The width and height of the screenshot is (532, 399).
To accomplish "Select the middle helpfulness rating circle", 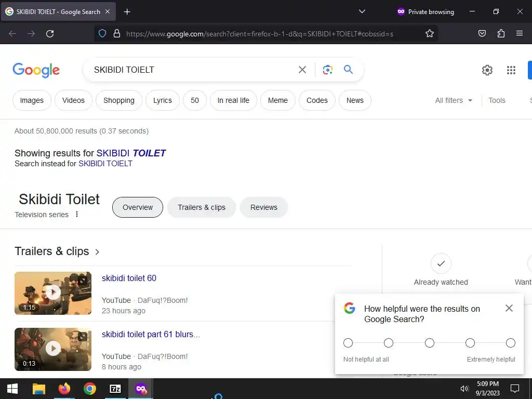I will 430,343.
